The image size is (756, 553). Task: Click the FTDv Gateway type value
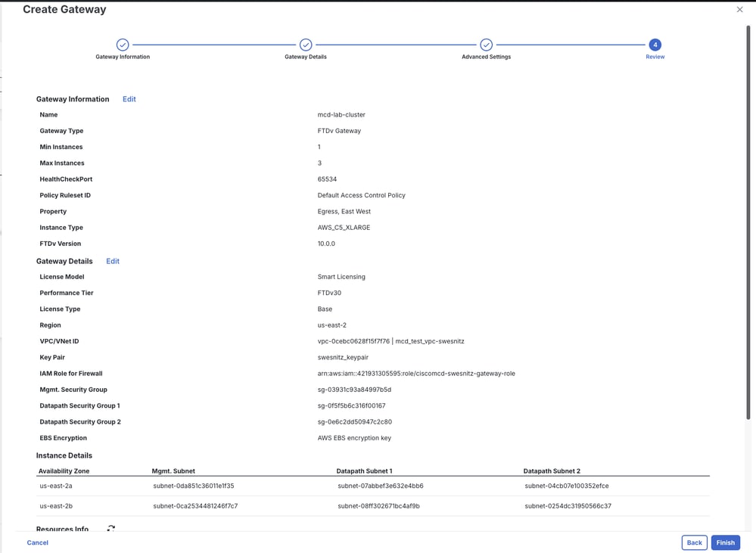(339, 131)
